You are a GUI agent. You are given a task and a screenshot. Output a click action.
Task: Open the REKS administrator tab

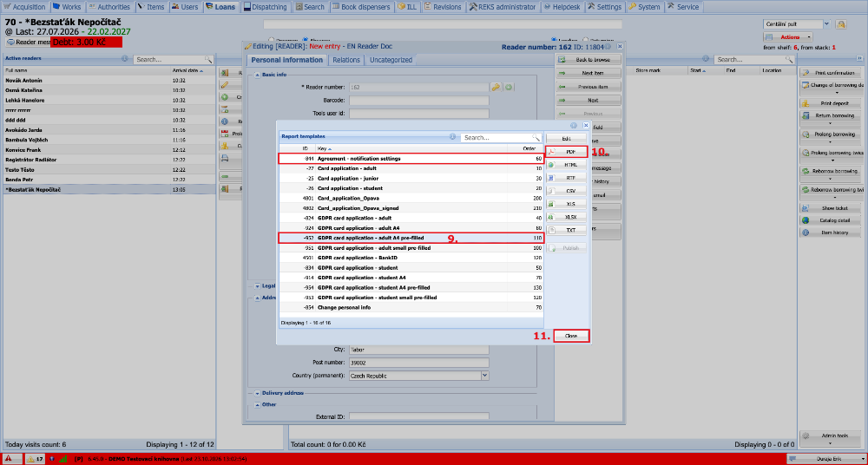click(x=502, y=7)
